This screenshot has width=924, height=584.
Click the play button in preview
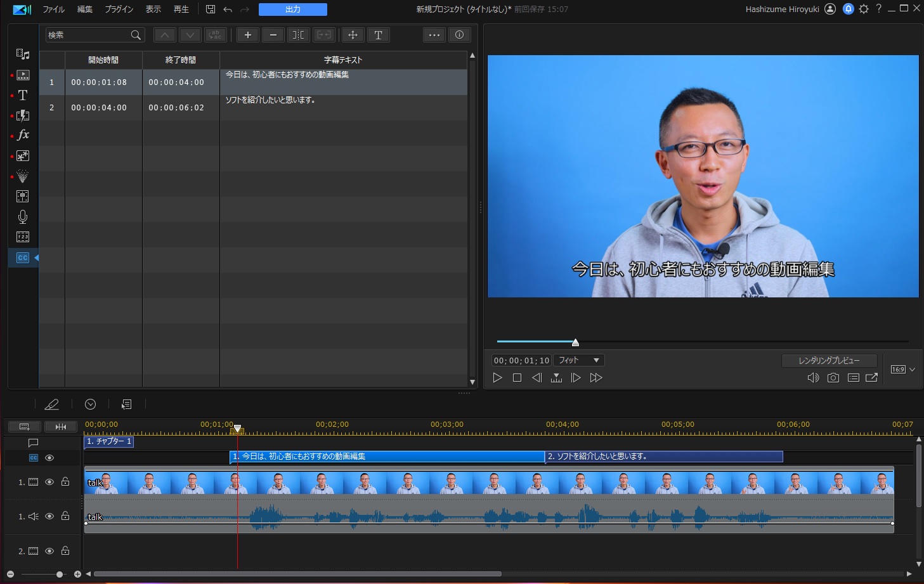tap(497, 378)
